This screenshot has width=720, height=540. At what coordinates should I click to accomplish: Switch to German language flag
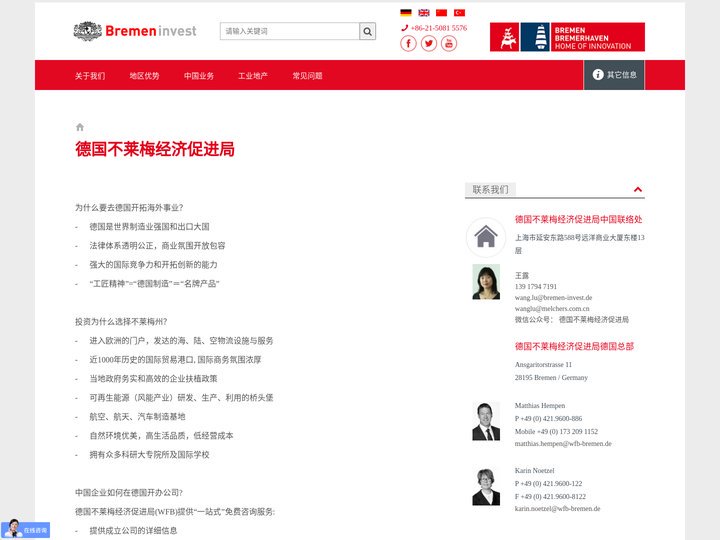pyautogui.click(x=406, y=12)
